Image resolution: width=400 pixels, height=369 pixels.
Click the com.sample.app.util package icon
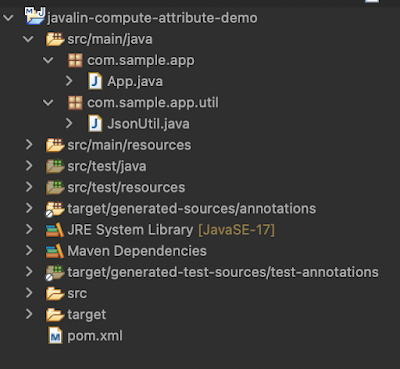coord(75,103)
